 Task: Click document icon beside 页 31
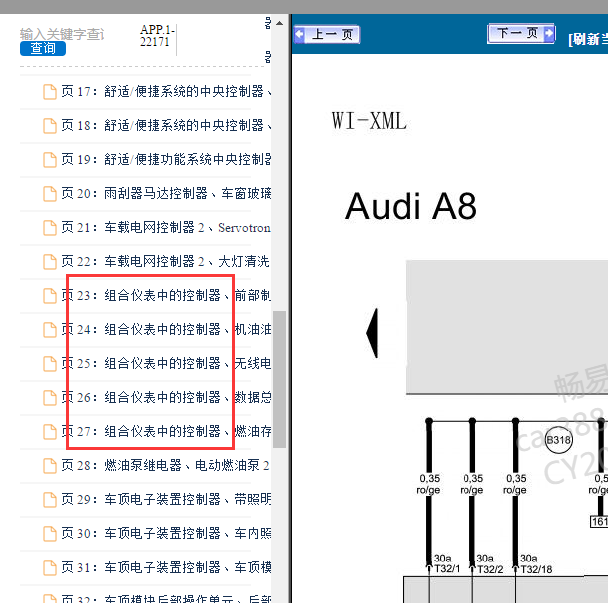coord(50,568)
